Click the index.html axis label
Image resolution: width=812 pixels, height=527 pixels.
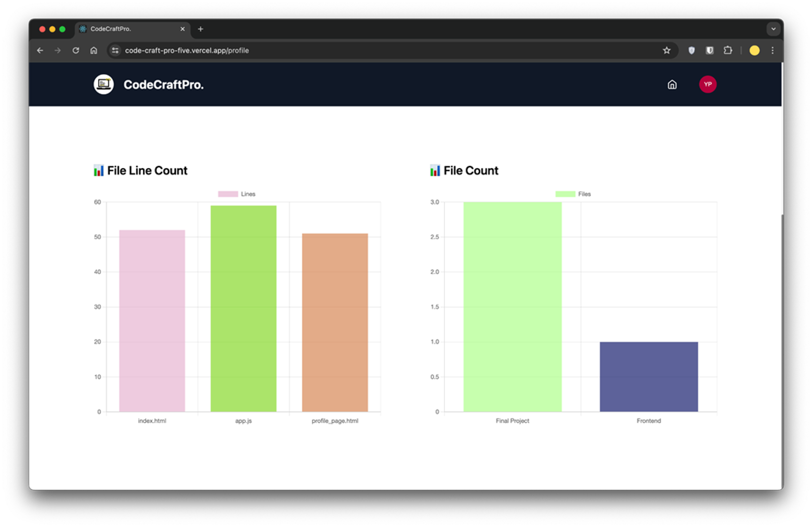(x=152, y=421)
